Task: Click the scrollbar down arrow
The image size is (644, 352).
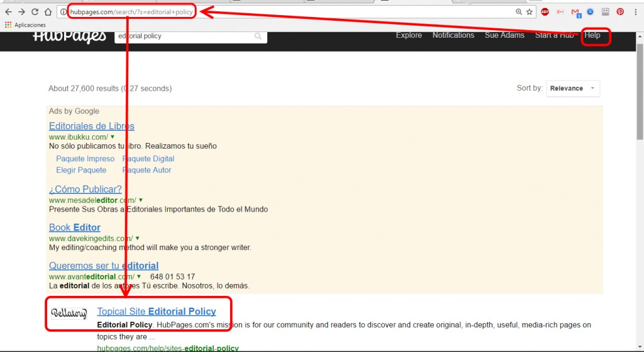Action: [640, 348]
